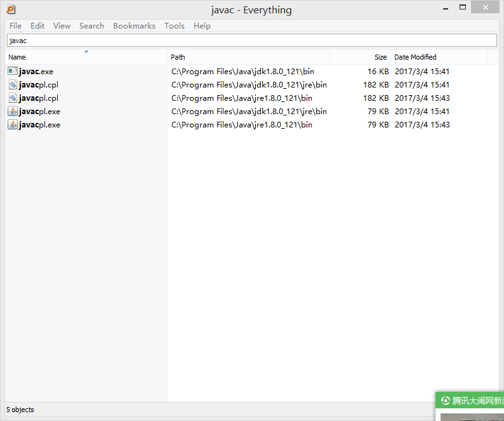The image size is (504, 421).
Task: Click the search box containing javac
Action: [x=252, y=41]
